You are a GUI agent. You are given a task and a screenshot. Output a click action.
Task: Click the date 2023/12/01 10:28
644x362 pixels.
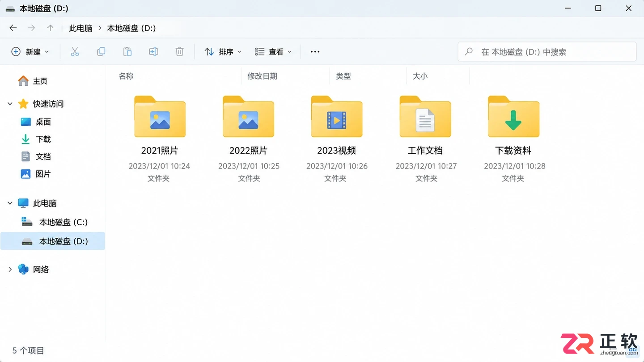click(515, 166)
